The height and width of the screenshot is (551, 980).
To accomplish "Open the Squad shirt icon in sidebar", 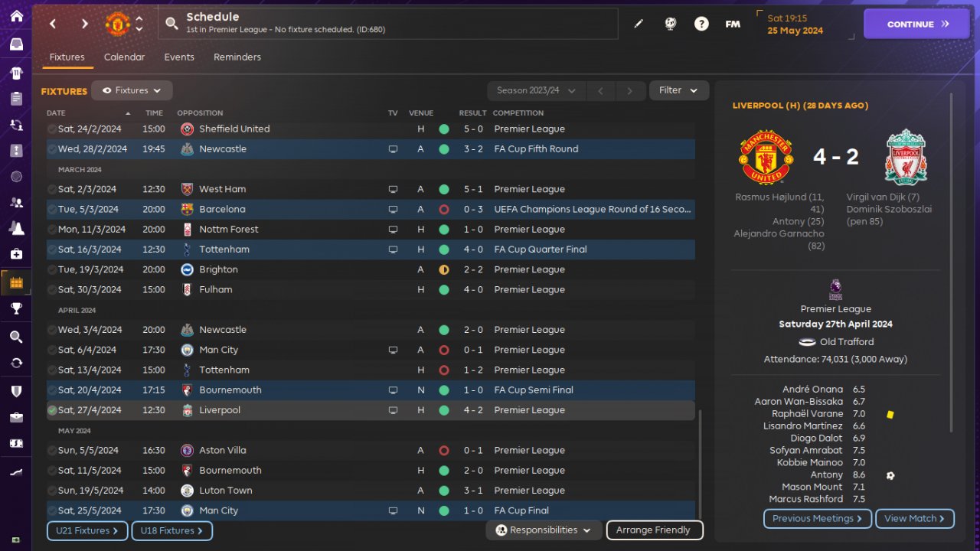I will coord(16,73).
